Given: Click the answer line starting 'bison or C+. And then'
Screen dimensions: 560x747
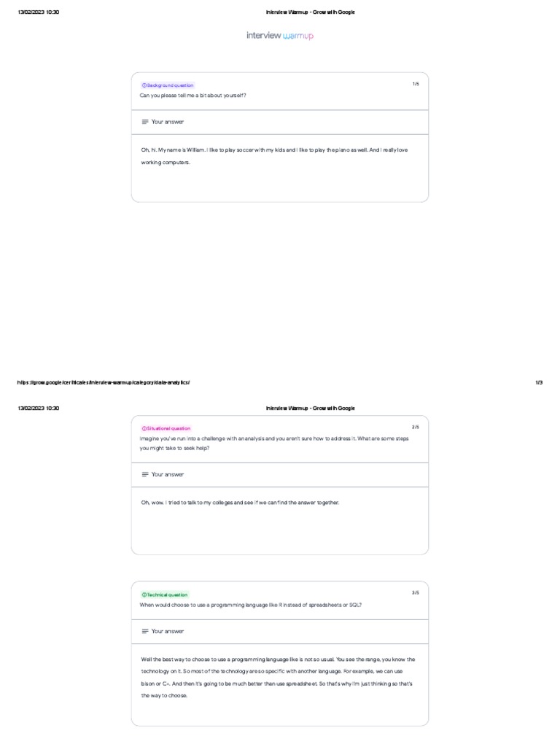Looking at the screenshot, I should point(276,684).
